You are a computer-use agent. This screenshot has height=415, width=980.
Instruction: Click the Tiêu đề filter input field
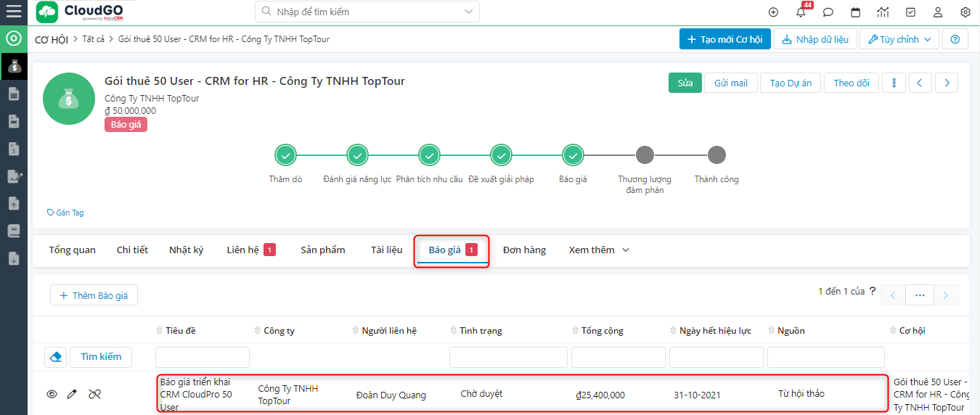[202, 357]
